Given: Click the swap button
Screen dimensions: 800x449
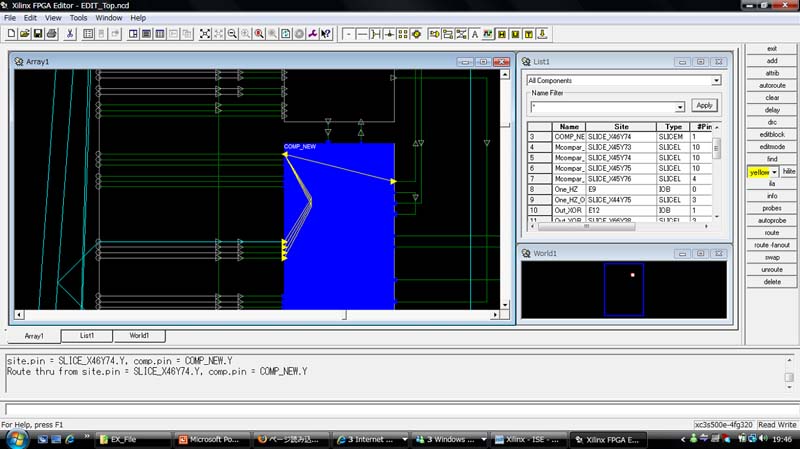Looking at the screenshot, I should [771, 257].
